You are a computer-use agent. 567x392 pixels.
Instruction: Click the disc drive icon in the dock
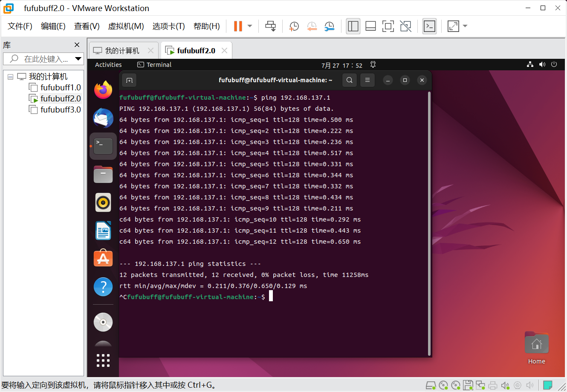[x=103, y=322]
